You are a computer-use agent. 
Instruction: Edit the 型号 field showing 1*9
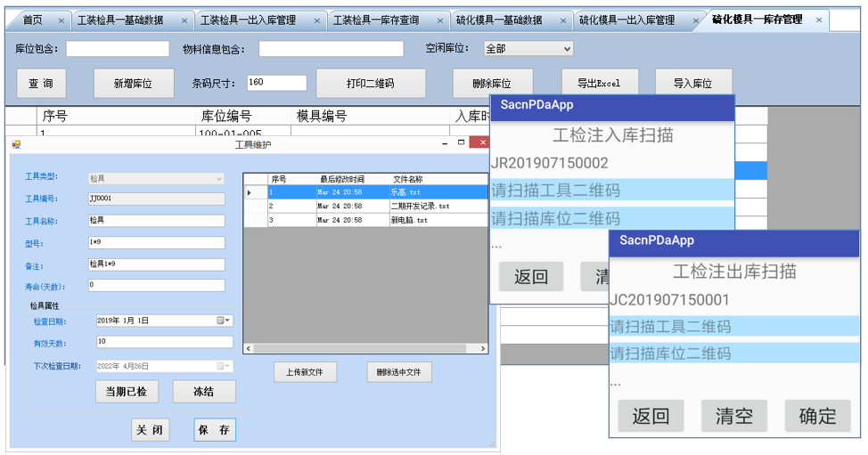[x=156, y=243]
